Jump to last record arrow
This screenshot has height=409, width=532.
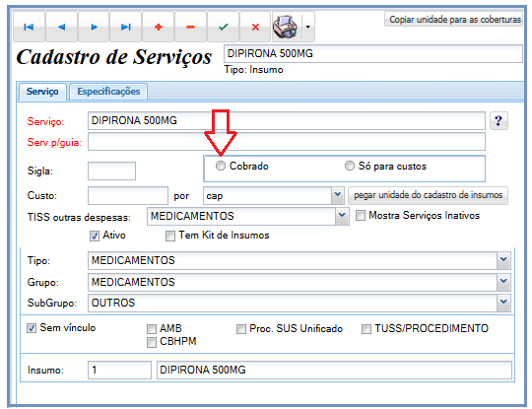[126, 27]
